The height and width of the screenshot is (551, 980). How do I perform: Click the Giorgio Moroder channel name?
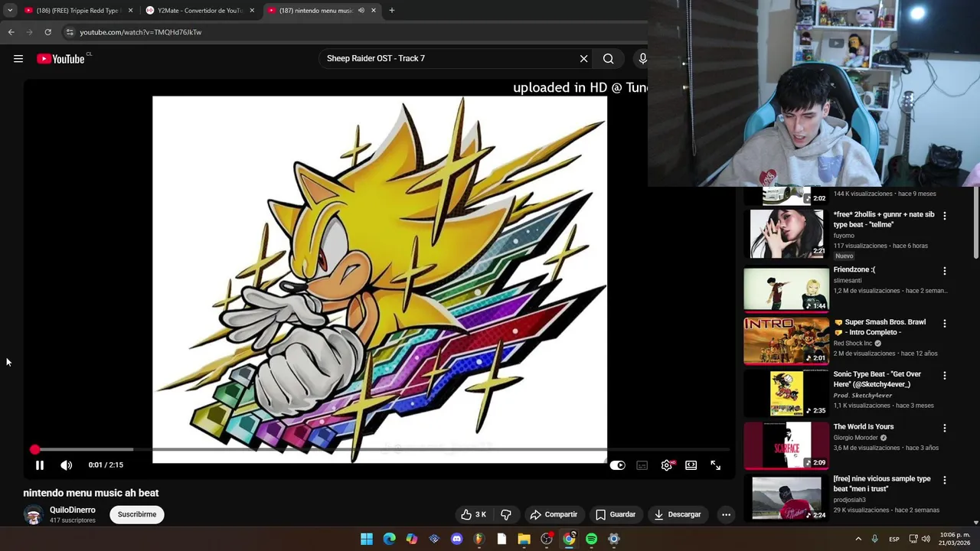tap(855, 438)
